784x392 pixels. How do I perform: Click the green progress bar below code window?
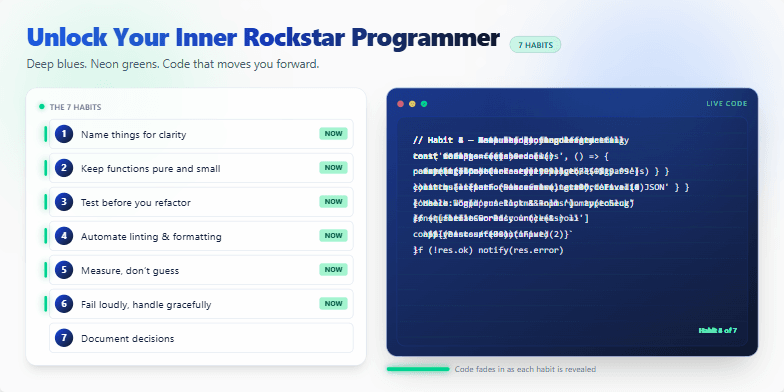coord(418,370)
